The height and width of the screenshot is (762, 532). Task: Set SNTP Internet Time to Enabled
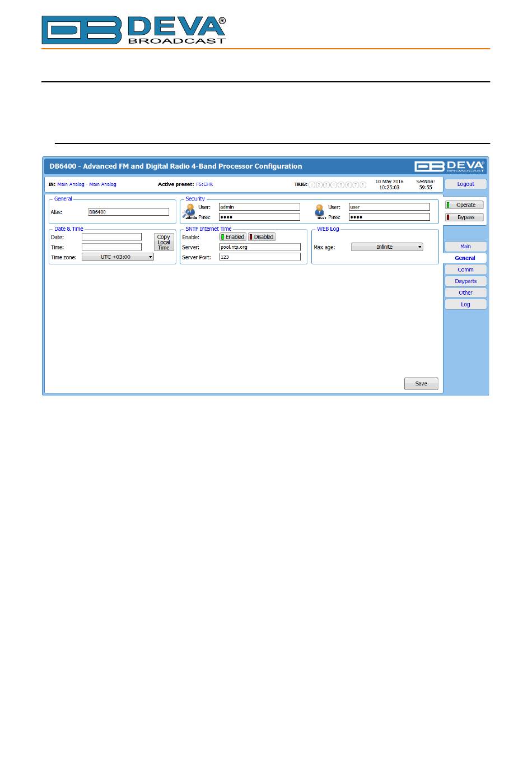click(x=232, y=237)
